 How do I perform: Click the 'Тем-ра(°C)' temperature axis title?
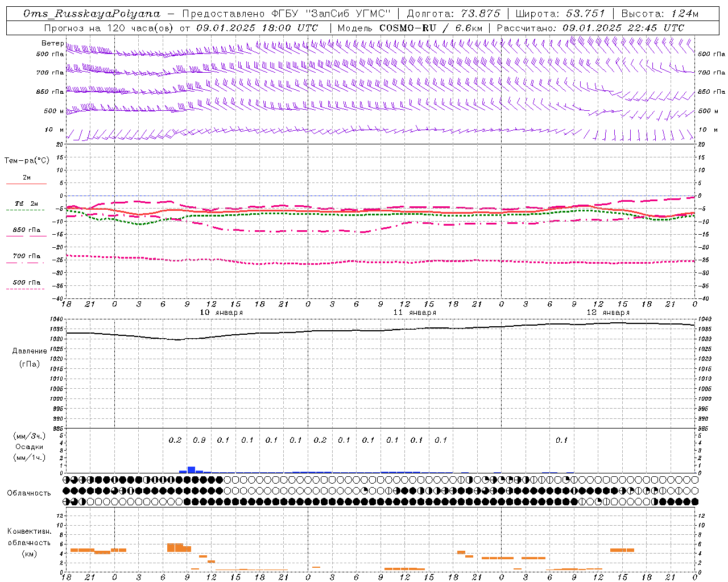click(x=27, y=161)
